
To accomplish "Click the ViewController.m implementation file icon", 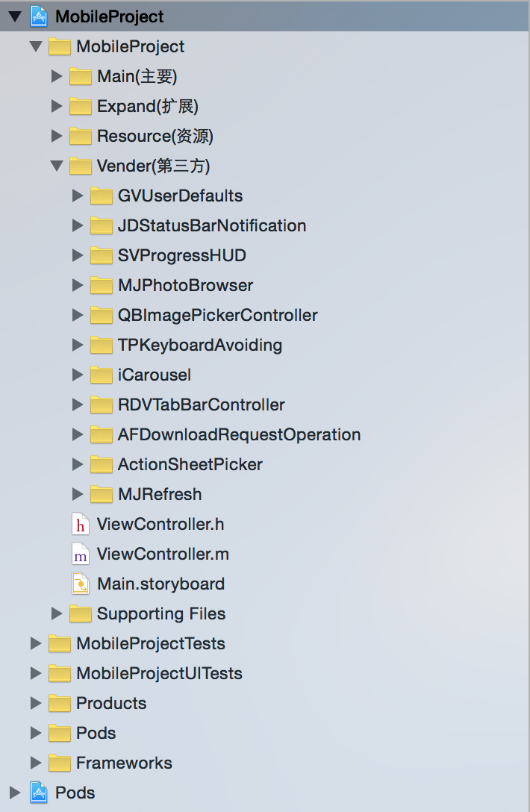I will click(80, 554).
